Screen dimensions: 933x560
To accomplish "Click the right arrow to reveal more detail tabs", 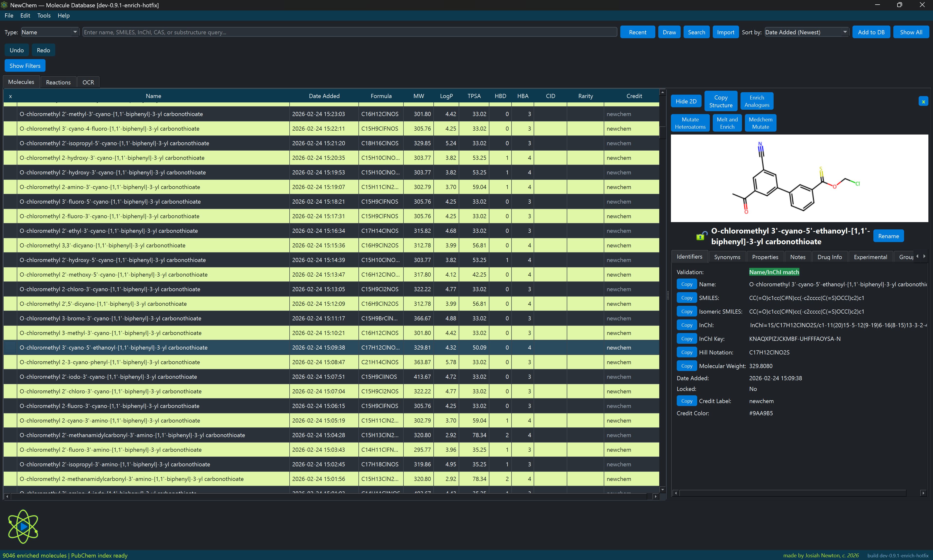I will pyautogui.click(x=925, y=256).
